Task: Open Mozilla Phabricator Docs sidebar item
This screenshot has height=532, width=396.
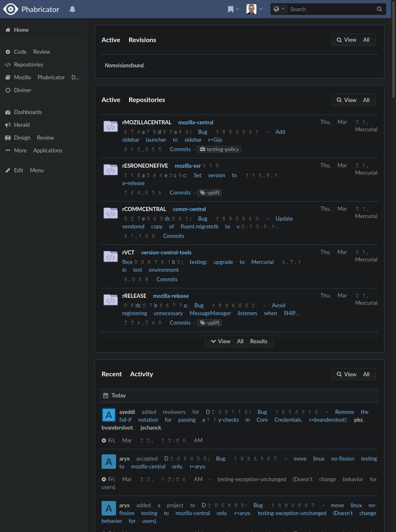Action: tap(43, 77)
